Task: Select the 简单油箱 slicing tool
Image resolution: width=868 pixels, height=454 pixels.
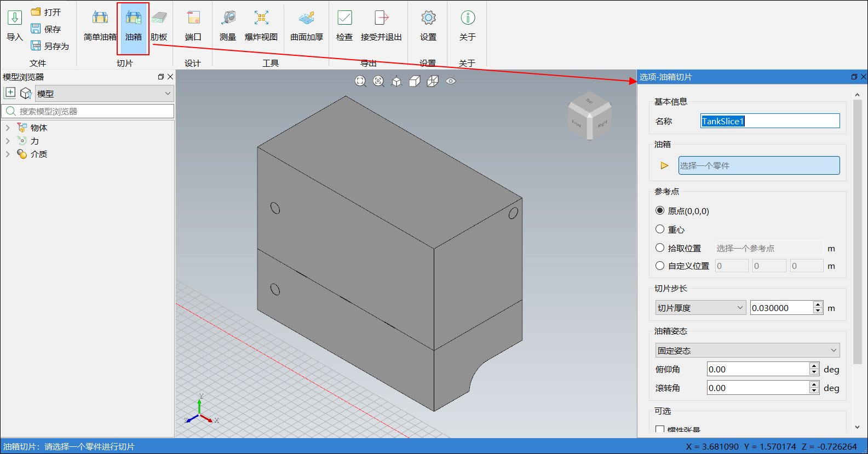Action: coord(100,25)
